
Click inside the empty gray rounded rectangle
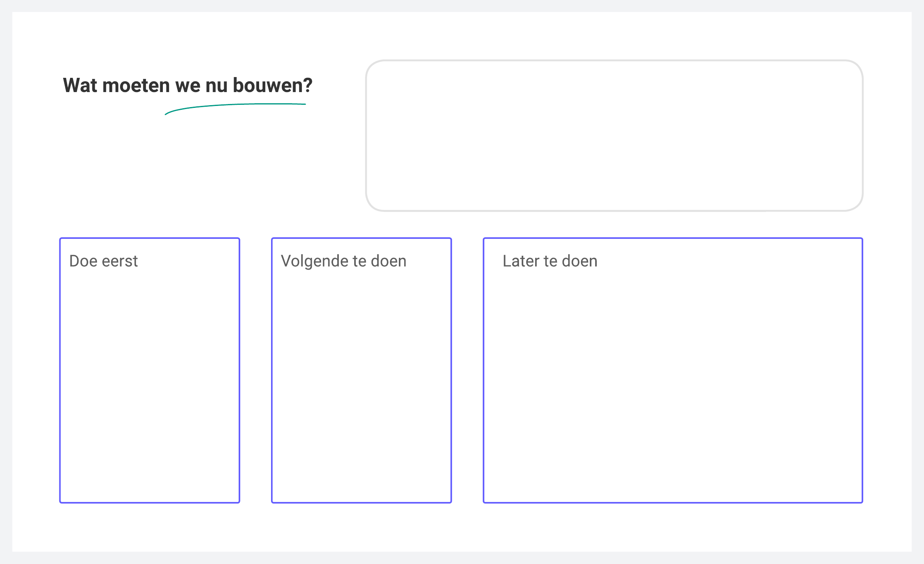pos(614,136)
